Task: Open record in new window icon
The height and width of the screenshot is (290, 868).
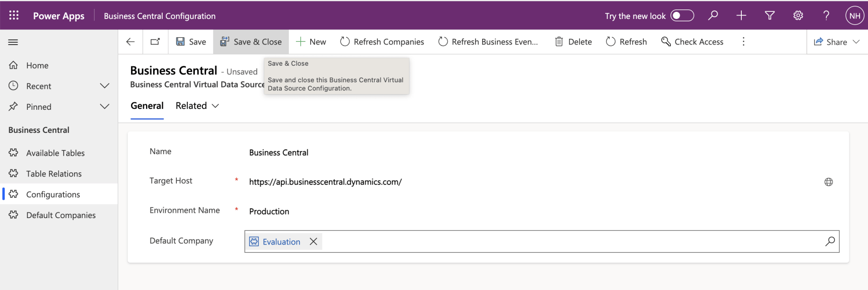Action: click(155, 42)
